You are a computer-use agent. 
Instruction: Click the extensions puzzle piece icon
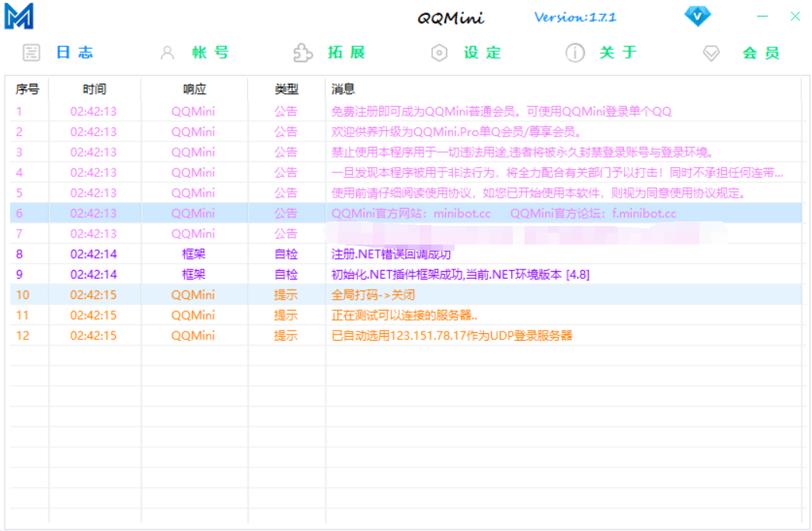click(x=303, y=53)
